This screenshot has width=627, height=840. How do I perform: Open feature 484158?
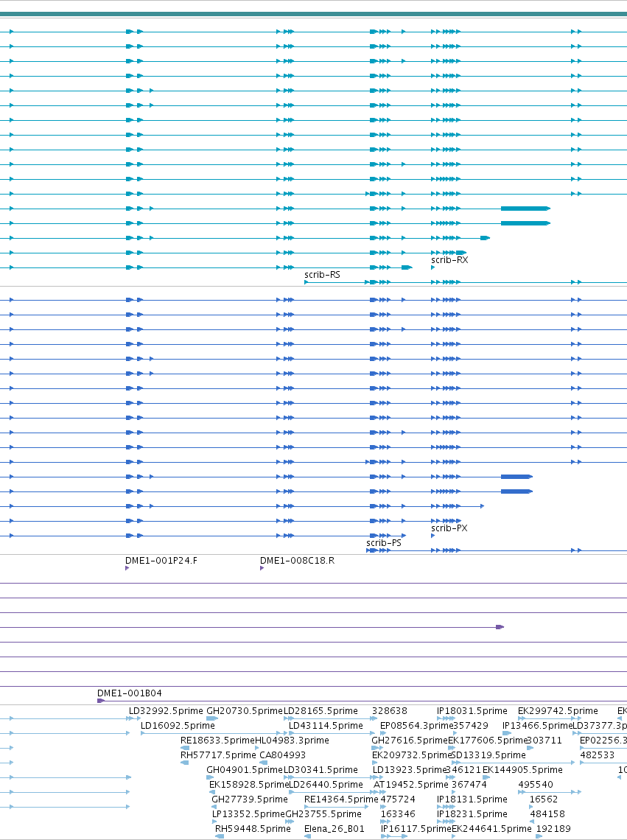[x=547, y=813]
